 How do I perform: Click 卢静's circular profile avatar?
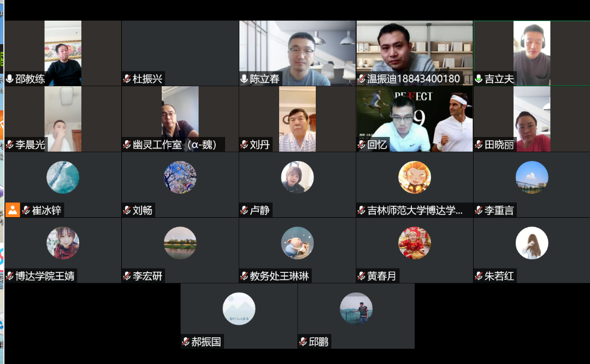297,177
